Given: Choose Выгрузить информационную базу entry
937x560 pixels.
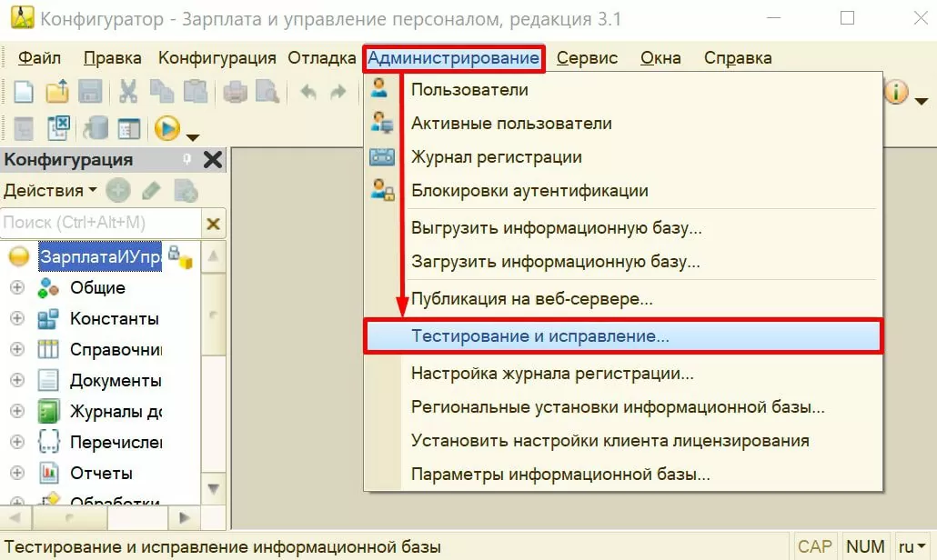Looking at the screenshot, I should click(x=556, y=227).
